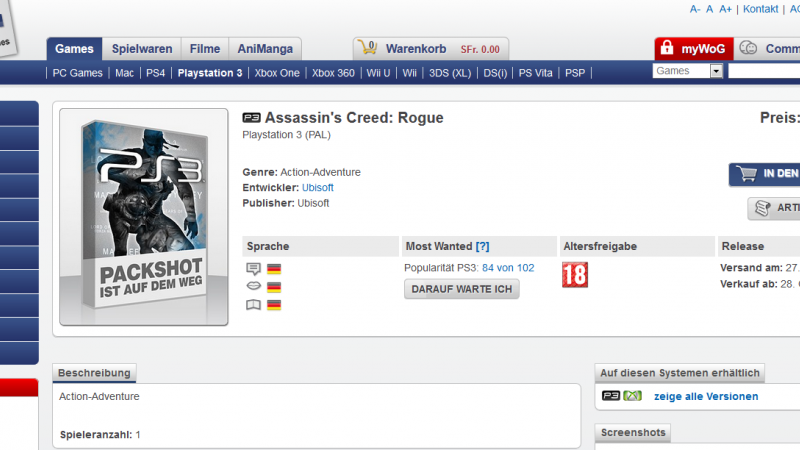Screen dimensions: 800x450
Task: Click the Kontakt link
Action: click(760, 9)
